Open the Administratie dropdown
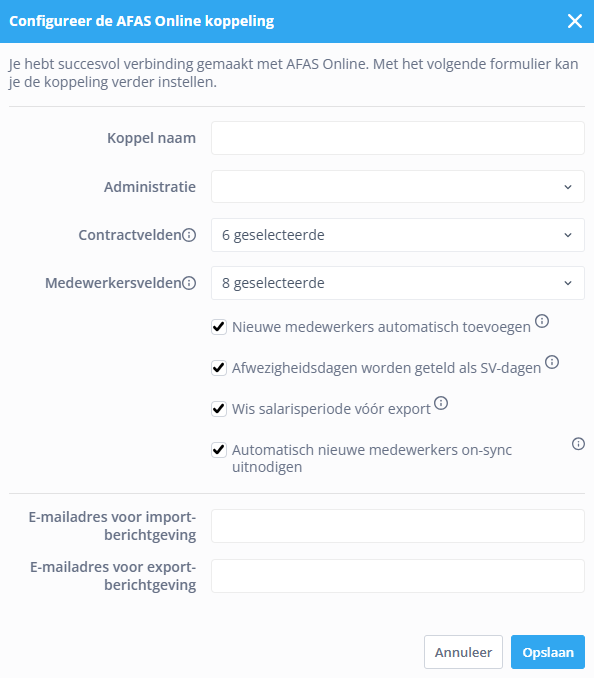This screenshot has height=678, width=594. pos(398,186)
